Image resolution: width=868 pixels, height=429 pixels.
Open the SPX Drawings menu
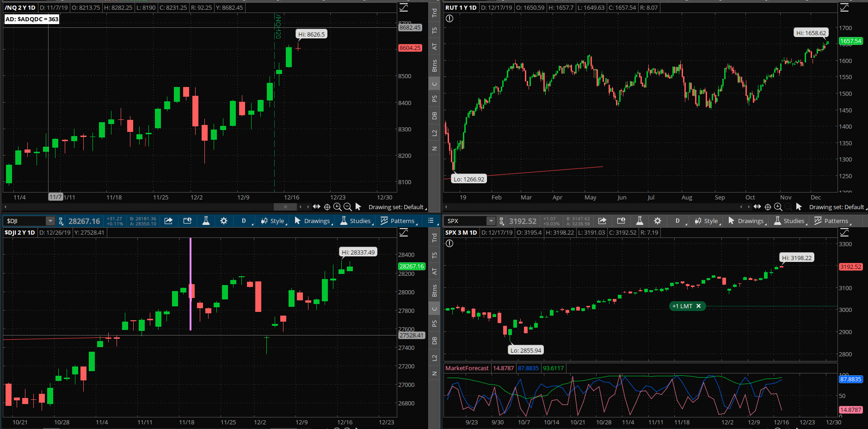(747, 221)
